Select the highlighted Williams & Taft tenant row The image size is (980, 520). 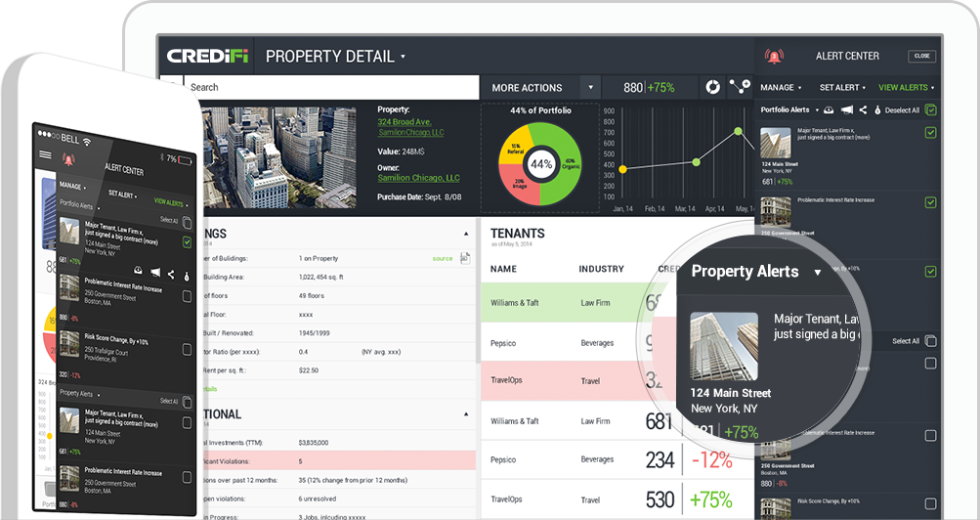567,302
